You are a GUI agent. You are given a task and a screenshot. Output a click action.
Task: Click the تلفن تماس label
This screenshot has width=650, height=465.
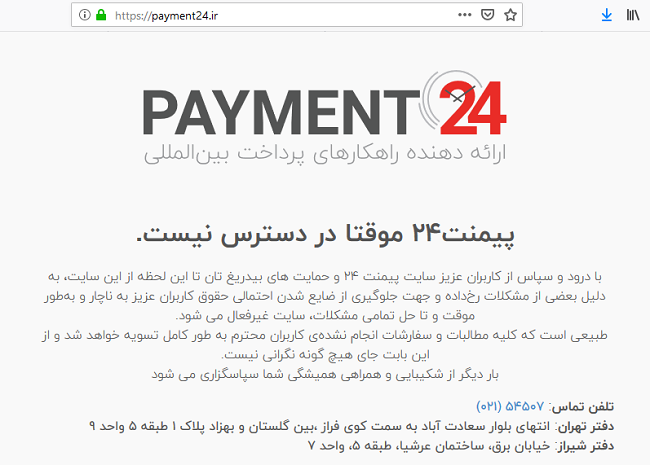coord(582,407)
